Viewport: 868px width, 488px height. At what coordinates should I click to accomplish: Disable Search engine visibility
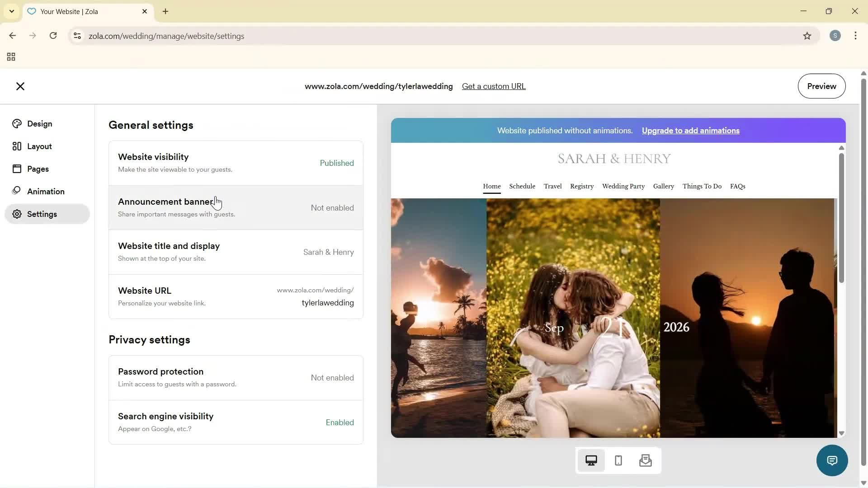click(236, 422)
